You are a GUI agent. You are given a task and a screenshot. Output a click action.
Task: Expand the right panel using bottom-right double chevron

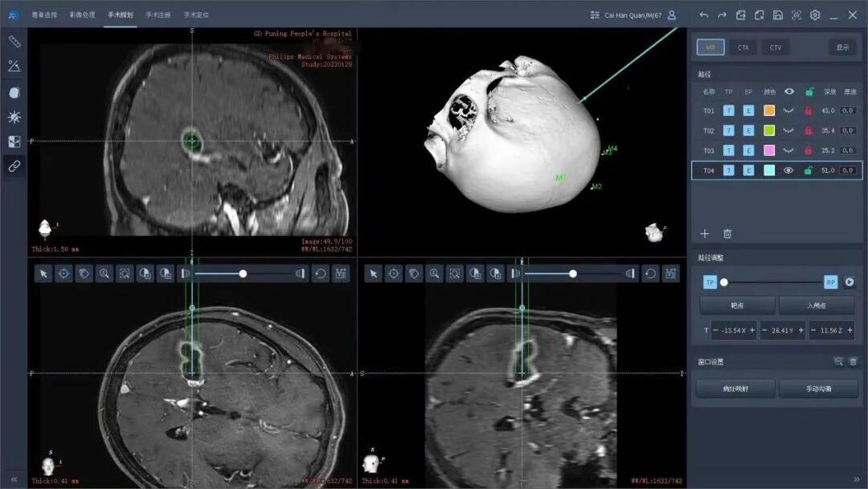click(x=857, y=479)
